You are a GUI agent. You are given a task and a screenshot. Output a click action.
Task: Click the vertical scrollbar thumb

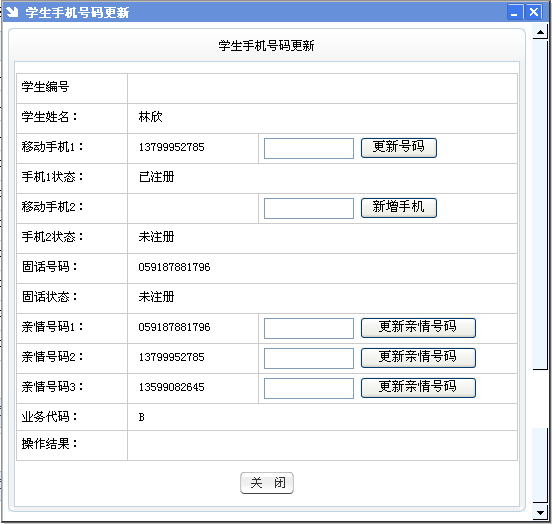click(x=540, y=204)
